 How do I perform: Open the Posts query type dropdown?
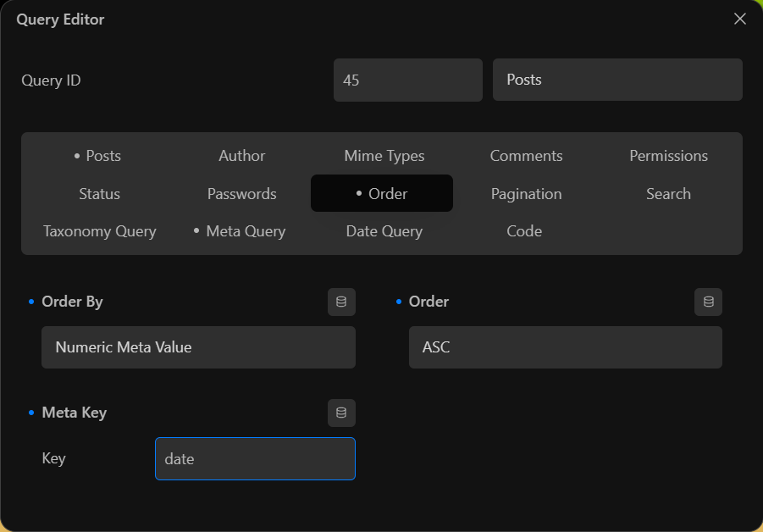(617, 80)
